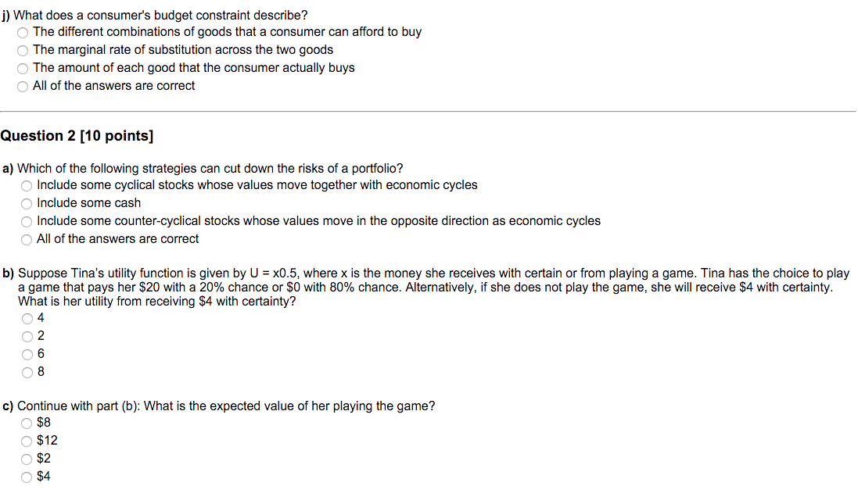Select 'The different combinations of goods' budget answer

[x=23, y=33]
